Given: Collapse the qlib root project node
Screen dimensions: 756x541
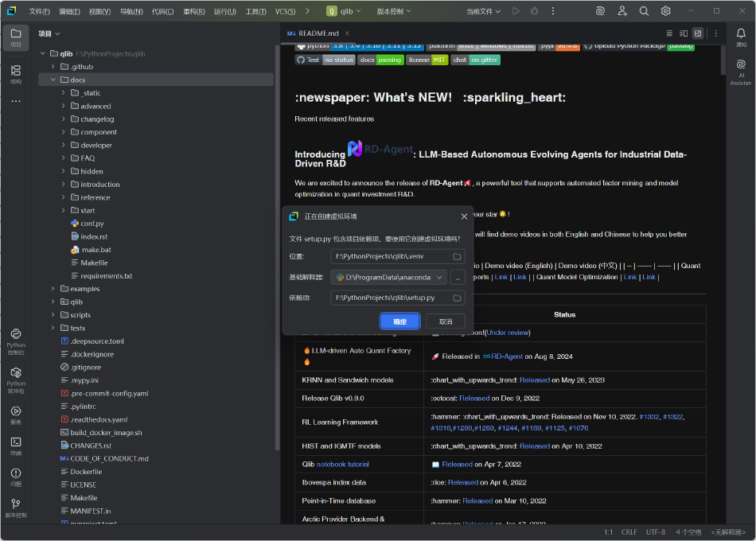Looking at the screenshot, I should tap(43, 53).
